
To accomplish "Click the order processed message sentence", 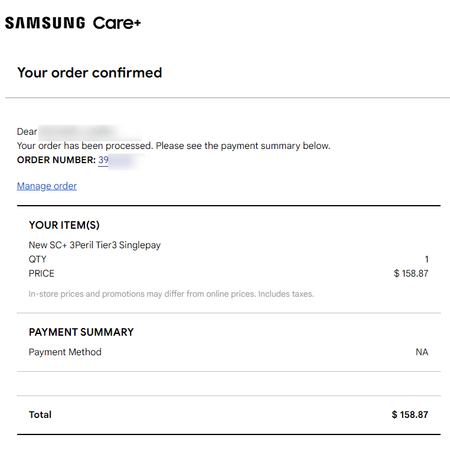I will point(174,146).
